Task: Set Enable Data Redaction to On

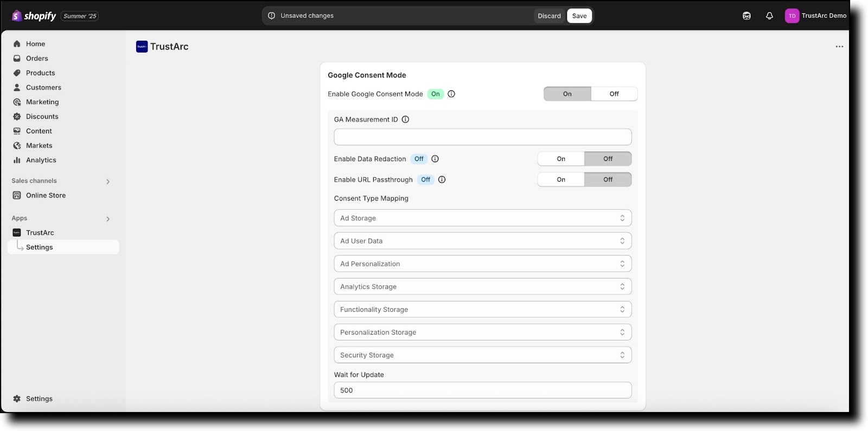Action: (x=561, y=159)
